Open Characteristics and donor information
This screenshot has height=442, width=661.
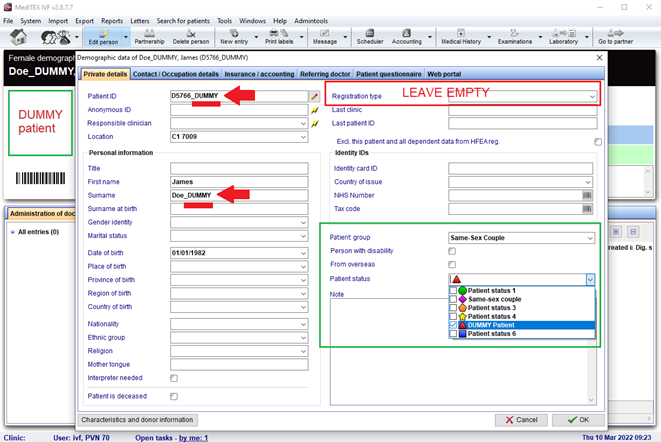(x=137, y=420)
